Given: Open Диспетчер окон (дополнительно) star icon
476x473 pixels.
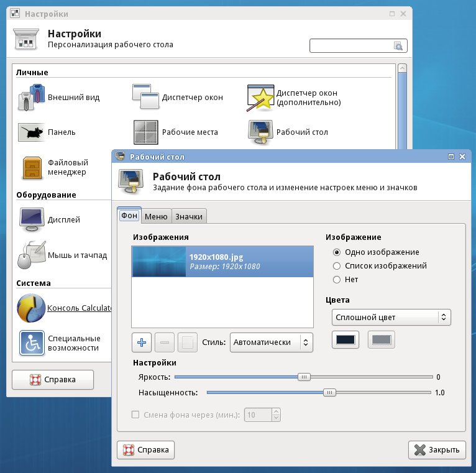Looking at the screenshot, I should click(260, 98).
